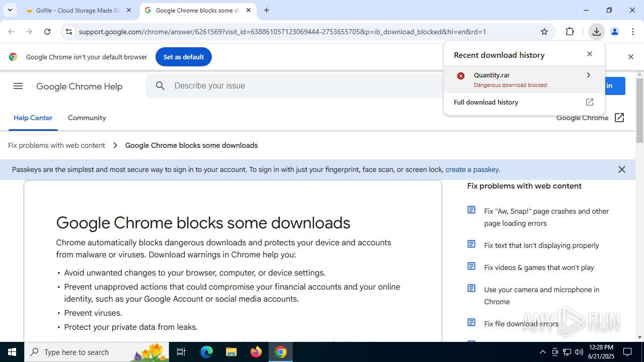This screenshot has width=644, height=362.
Task: Click Set as default button
Action: pos(184,57)
